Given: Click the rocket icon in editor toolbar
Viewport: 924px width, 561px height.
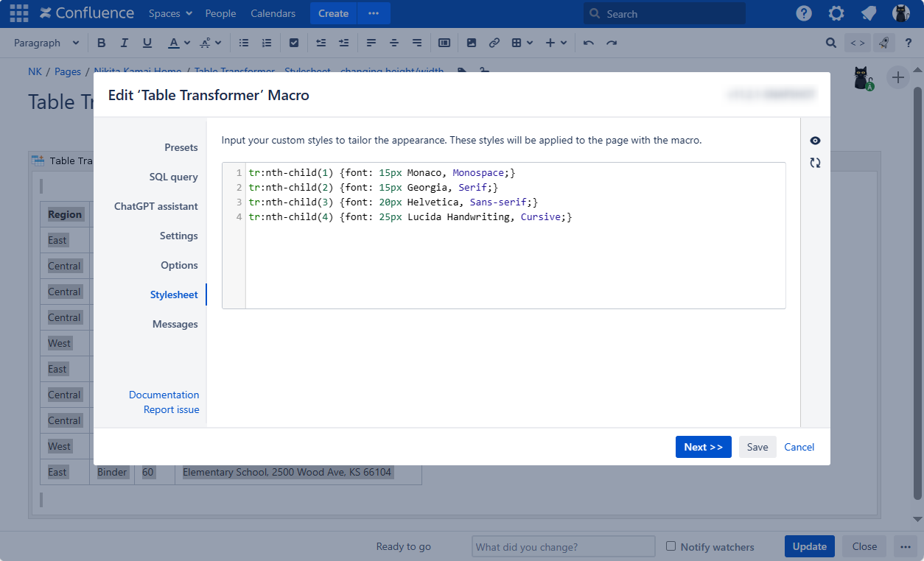Looking at the screenshot, I should tap(884, 43).
